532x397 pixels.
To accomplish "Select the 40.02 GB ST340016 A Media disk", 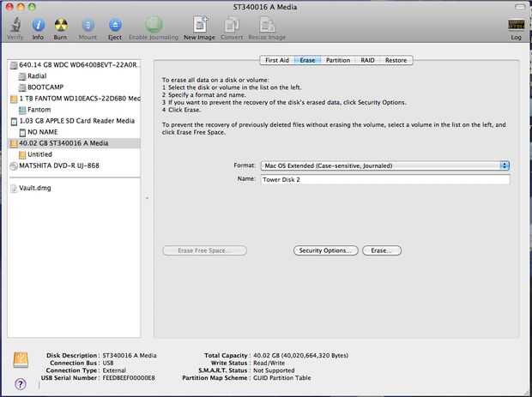I will [x=74, y=143].
